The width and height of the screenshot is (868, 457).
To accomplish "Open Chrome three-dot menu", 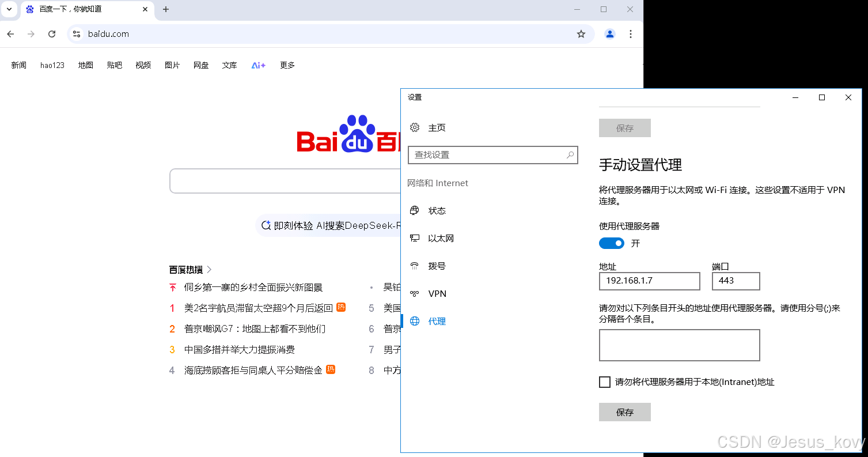I will 631,34.
